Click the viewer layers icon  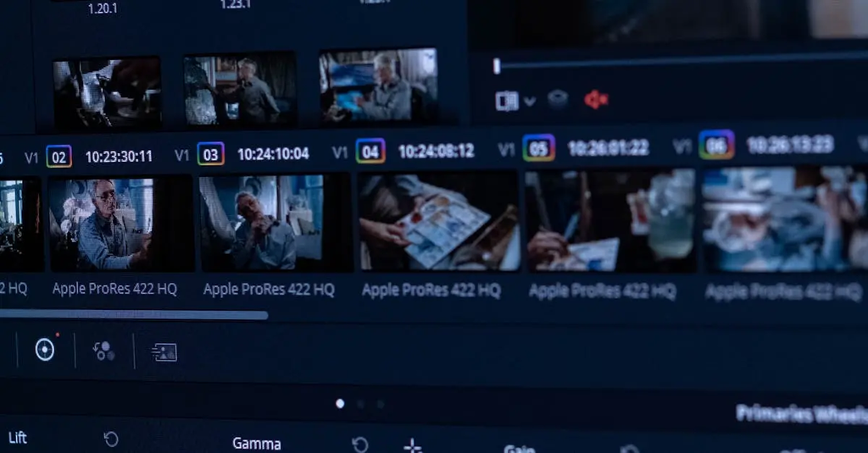coord(557,100)
